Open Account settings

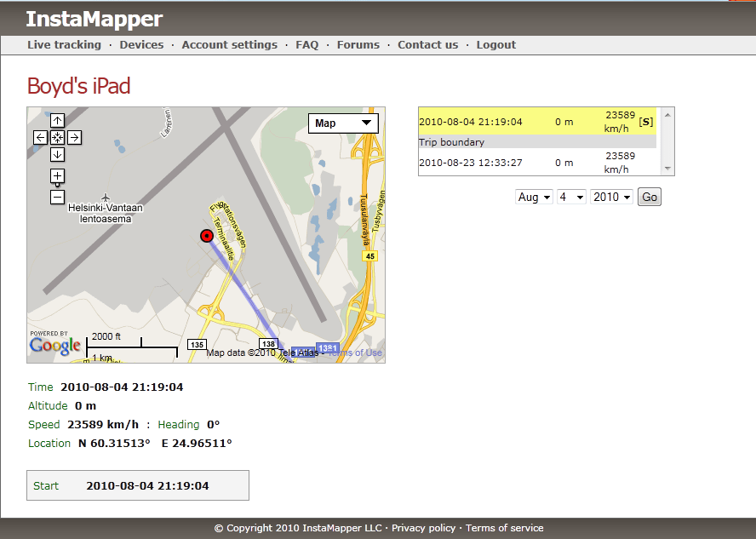(230, 45)
